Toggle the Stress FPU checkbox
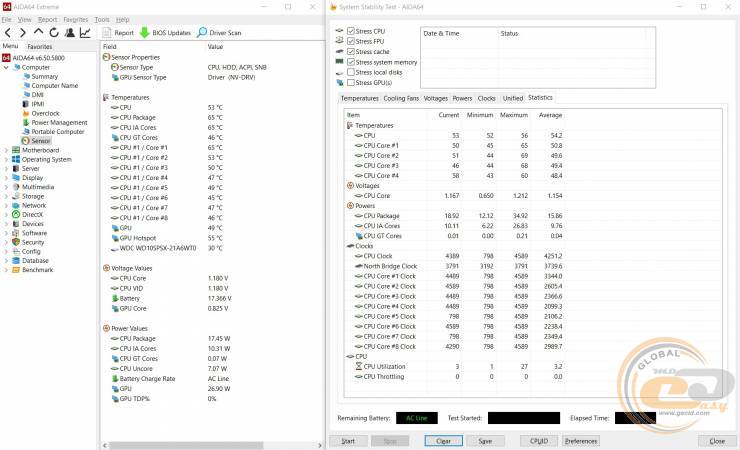The height and width of the screenshot is (450, 740). point(351,41)
